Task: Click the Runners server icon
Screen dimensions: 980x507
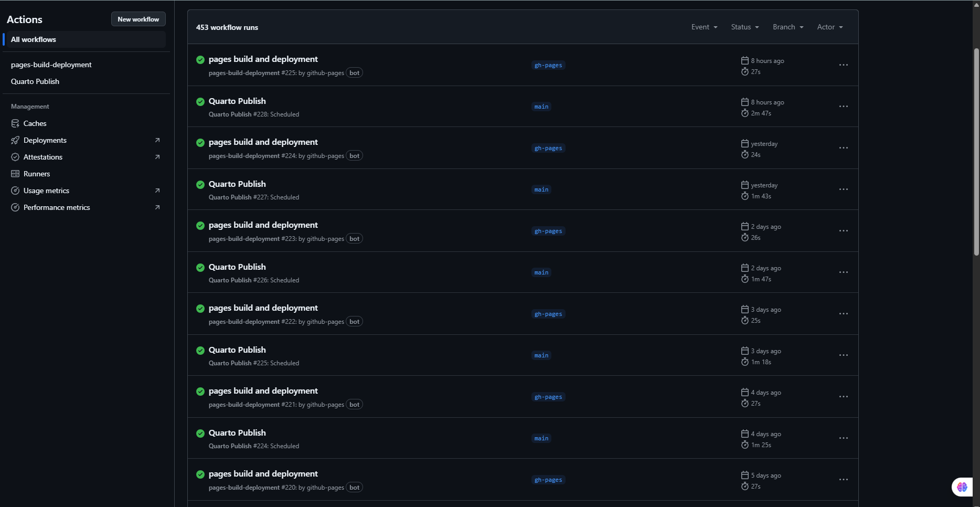Action: pyautogui.click(x=15, y=174)
